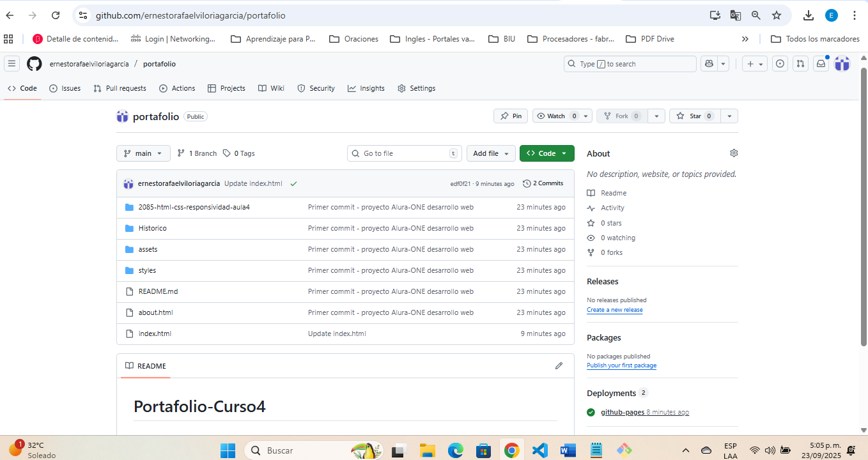Switch to the Issues tab
This screenshot has width=868, height=460.
tap(65, 88)
